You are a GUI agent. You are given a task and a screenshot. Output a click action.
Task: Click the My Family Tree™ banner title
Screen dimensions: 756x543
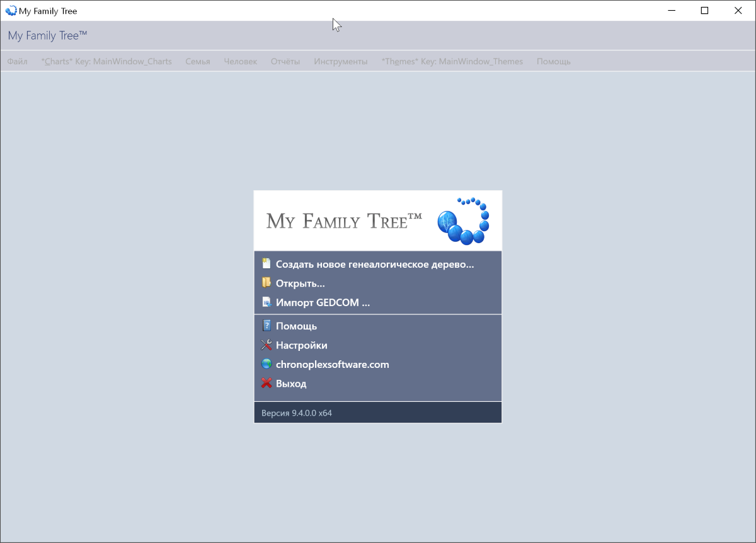(344, 220)
